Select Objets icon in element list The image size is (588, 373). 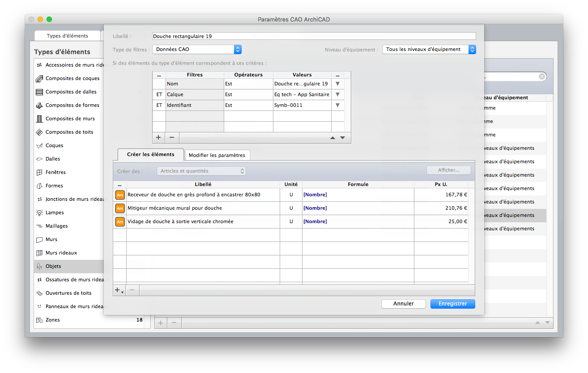[x=39, y=266]
